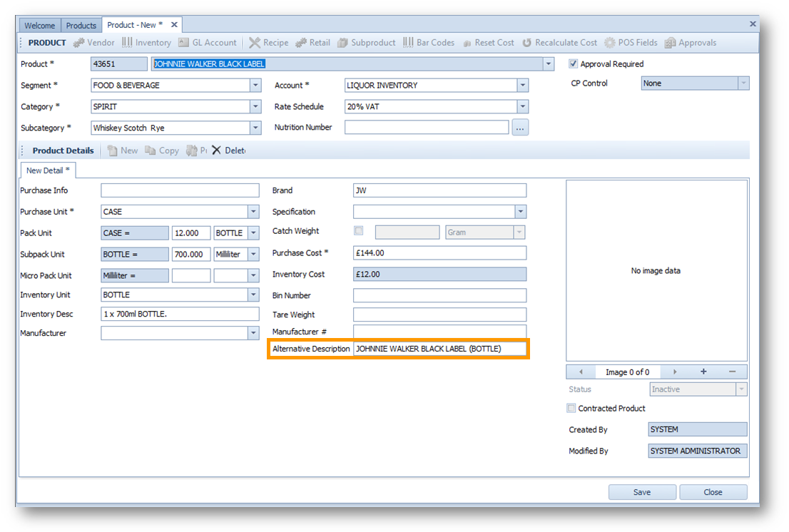Click the Tare Weight field
Image resolution: width=789 pixels, height=532 pixels.
[x=439, y=314]
